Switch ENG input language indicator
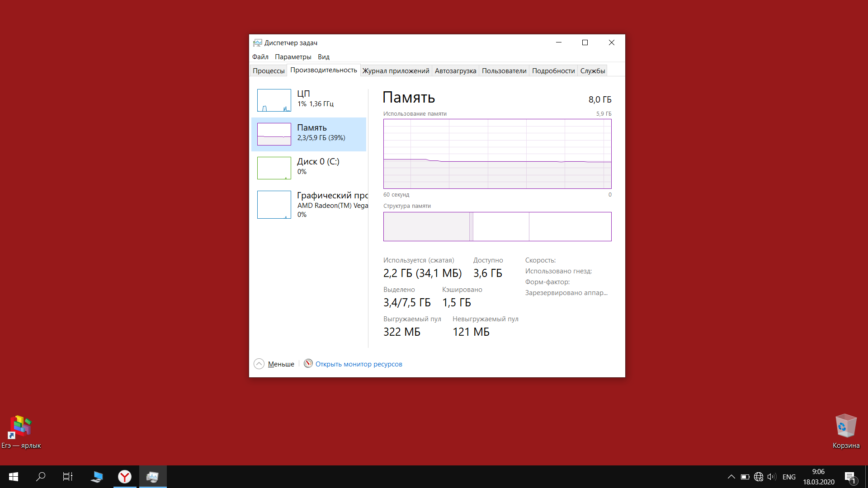Viewport: 868px width, 488px height. pos(789,477)
